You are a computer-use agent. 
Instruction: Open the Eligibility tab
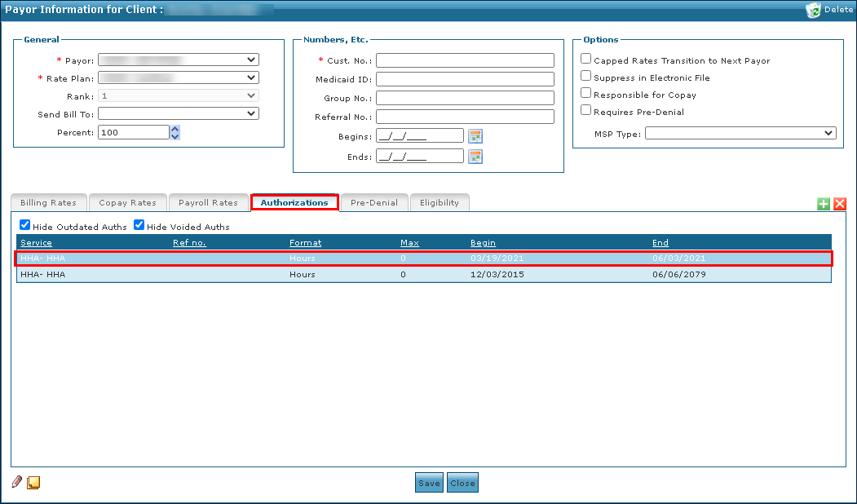(440, 202)
